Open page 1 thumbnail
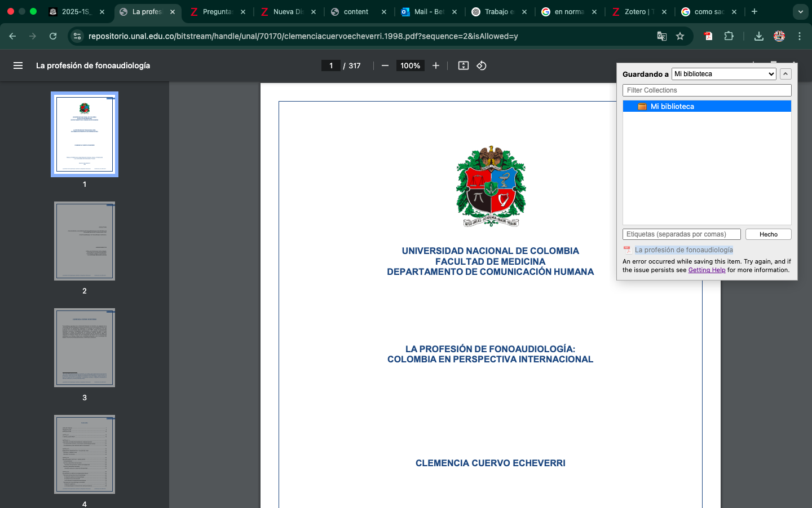The height and width of the screenshot is (508, 812). coord(85,134)
